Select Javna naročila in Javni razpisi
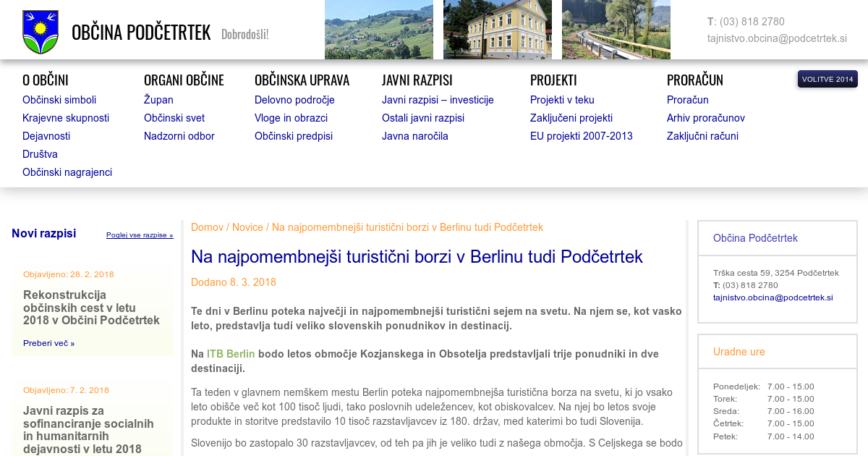This screenshot has height=456, width=868. [415, 136]
